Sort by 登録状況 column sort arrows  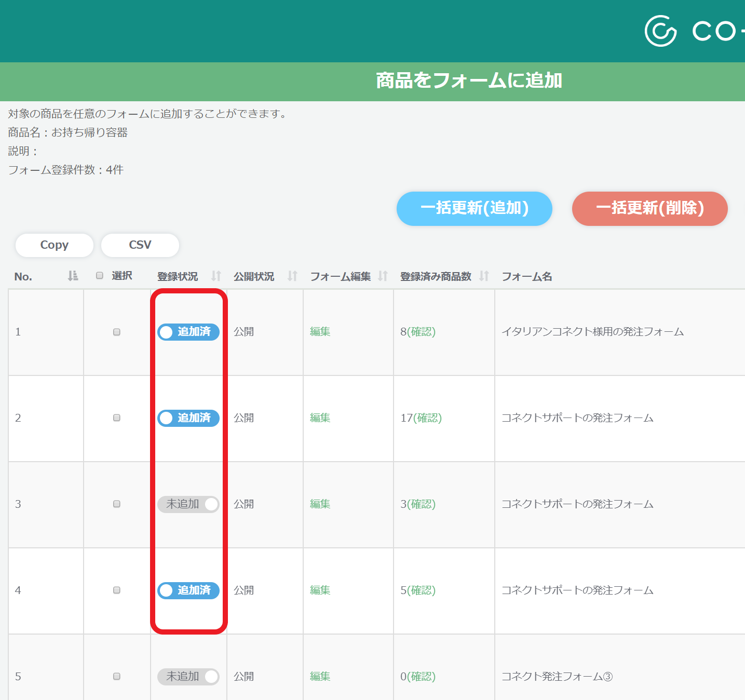(216, 276)
